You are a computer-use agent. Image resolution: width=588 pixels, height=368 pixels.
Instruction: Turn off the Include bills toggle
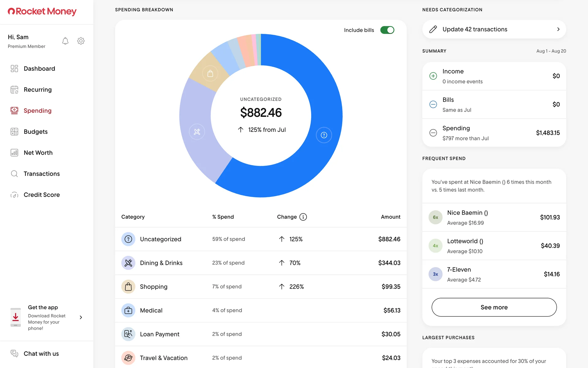pos(387,30)
